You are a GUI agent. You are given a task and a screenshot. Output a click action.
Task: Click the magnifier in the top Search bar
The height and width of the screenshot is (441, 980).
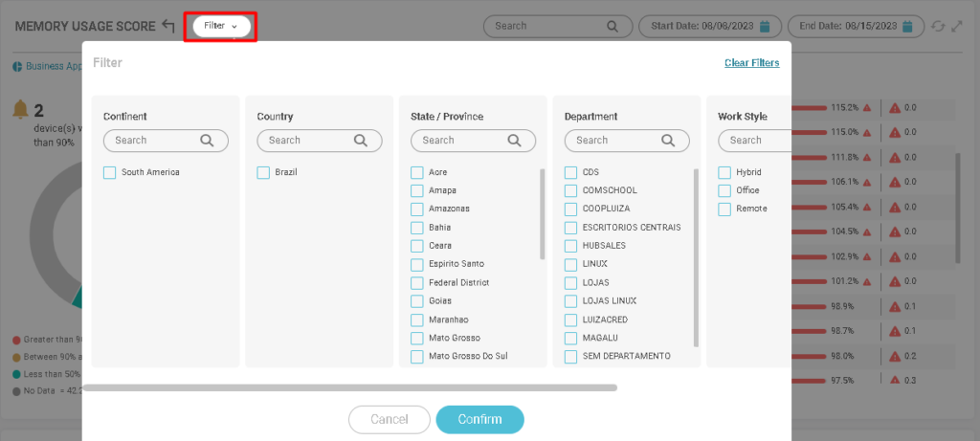612,26
